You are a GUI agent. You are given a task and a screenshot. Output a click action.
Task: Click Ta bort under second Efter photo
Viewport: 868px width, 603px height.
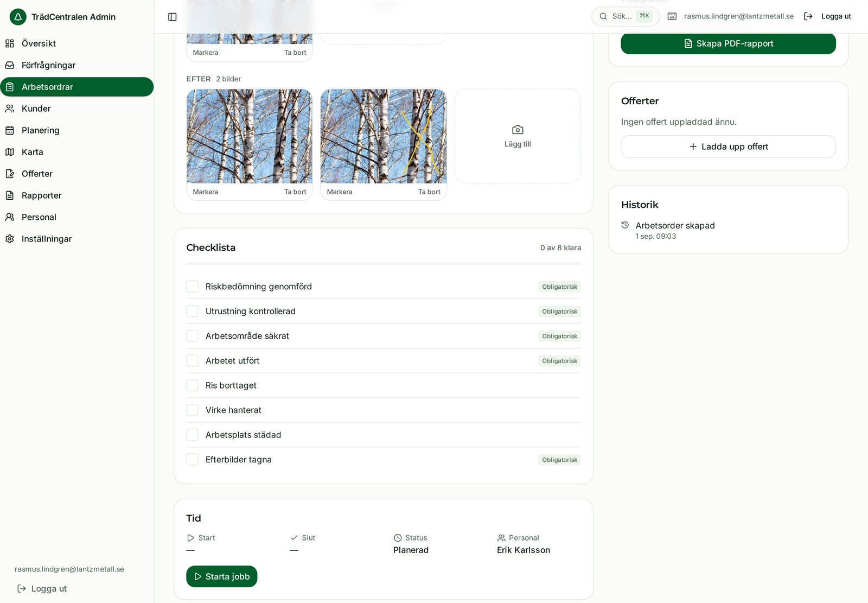[429, 192]
